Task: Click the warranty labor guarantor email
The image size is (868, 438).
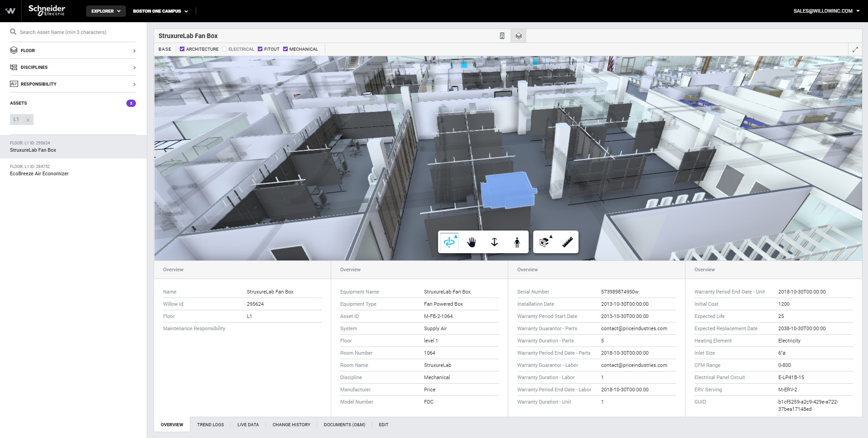Action: (634, 365)
